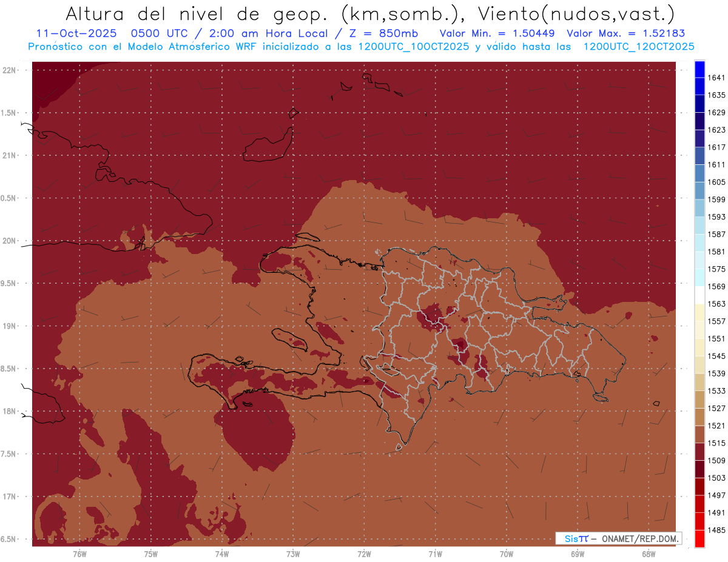Click the white colorbar segment between 1563 and 1569
This screenshot has height=562, width=728.
pyautogui.click(x=699, y=295)
